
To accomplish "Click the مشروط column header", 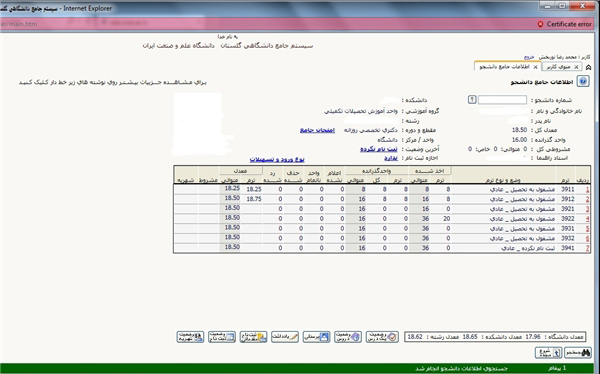I will (209, 180).
